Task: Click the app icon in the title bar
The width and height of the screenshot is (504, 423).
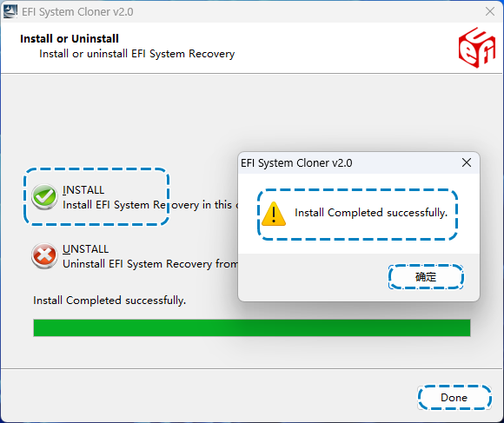Action: tap(10, 11)
